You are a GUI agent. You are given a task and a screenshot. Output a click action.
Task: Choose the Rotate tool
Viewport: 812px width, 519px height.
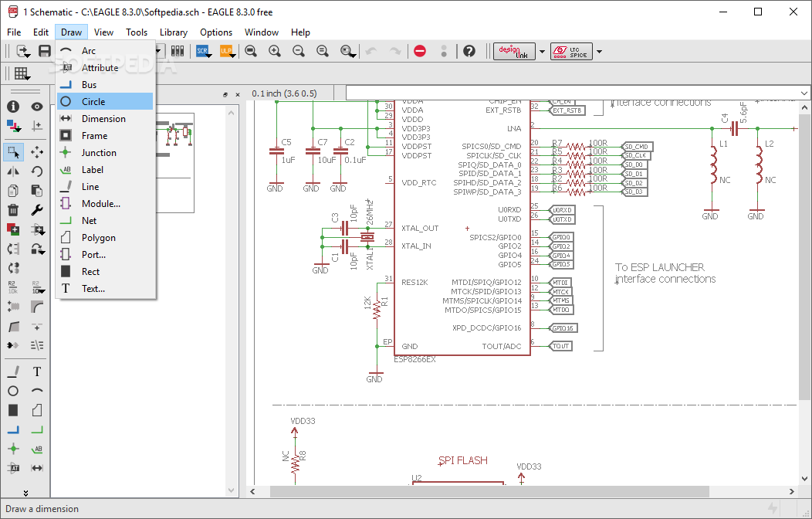coord(37,171)
